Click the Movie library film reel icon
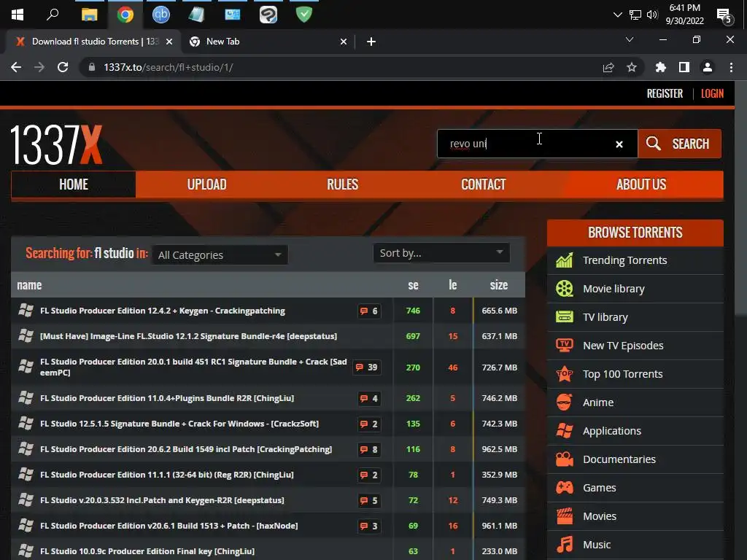747x560 pixels. coord(565,289)
